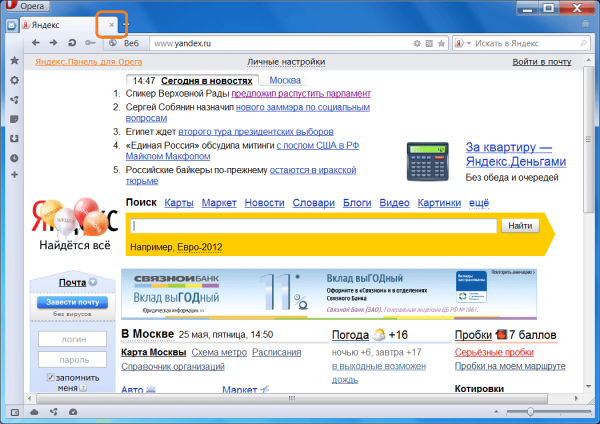The image size is (600, 424).
Task: Open the Notes panel in sidebar
Action: pyautogui.click(x=14, y=119)
